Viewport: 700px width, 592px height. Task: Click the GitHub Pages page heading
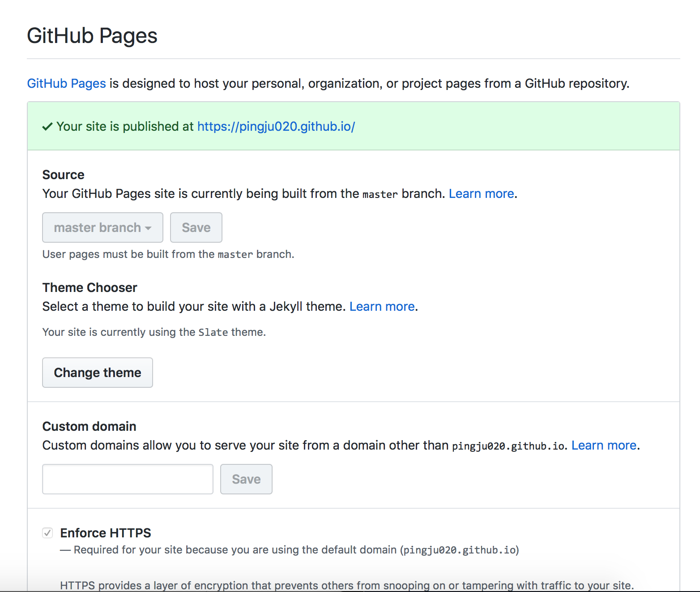[x=92, y=36]
